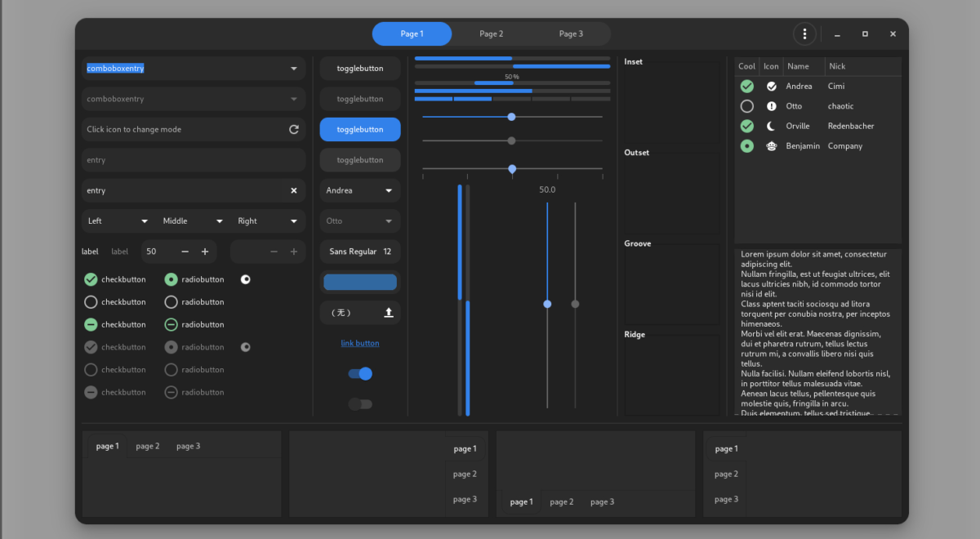Viewport: 980px width, 539px height.
Task: Click the exclamation icon in Otto row
Action: tap(772, 106)
